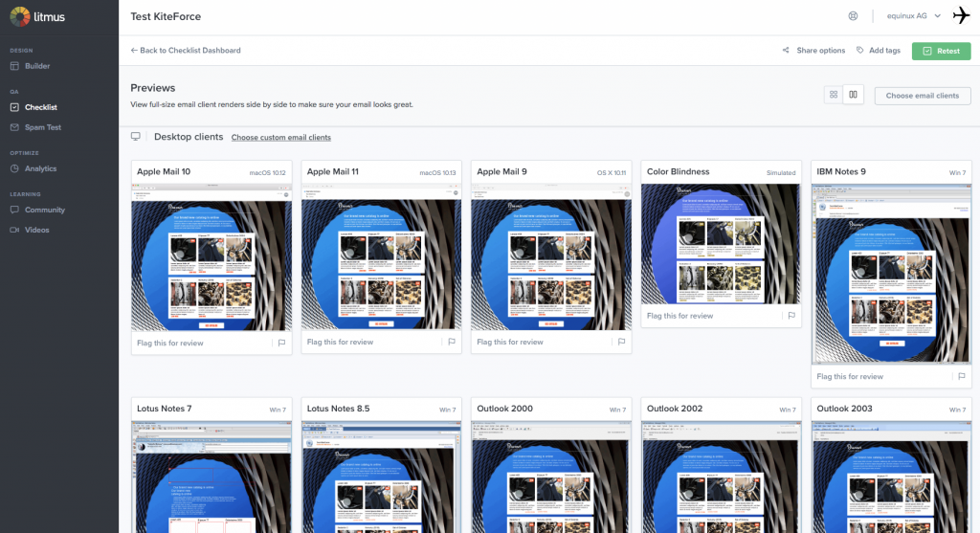Click the airplane icon in header
The height and width of the screenshot is (533, 980).
pyautogui.click(x=961, y=15)
